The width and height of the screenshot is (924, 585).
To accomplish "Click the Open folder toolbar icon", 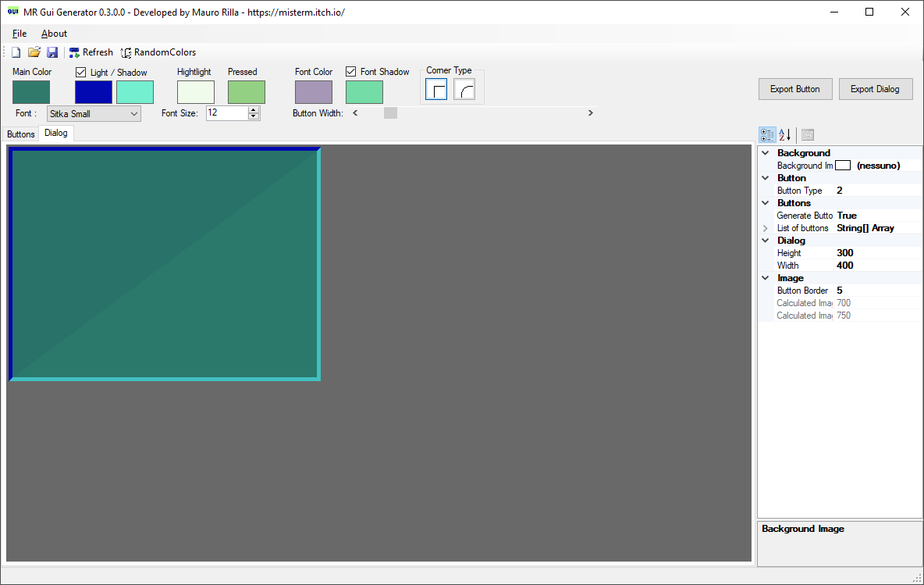I will tap(34, 52).
